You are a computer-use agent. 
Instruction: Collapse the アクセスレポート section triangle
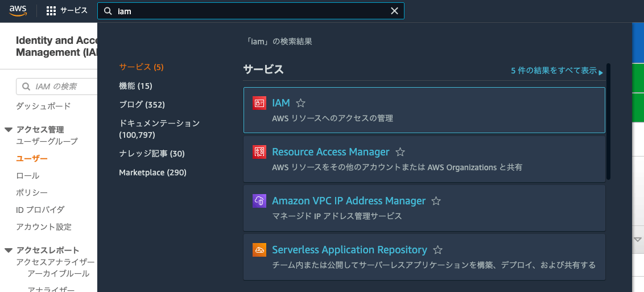coord(9,250)
